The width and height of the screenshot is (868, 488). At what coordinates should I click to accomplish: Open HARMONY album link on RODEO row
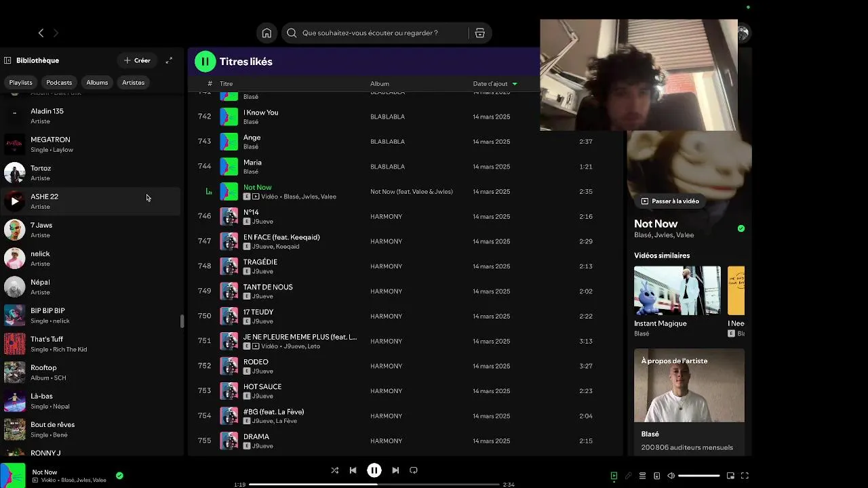[386, 366]
